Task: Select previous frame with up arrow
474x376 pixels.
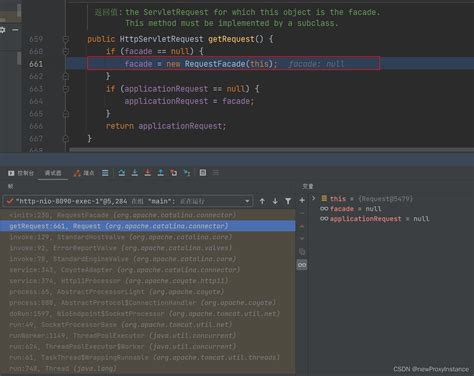Action: coord(262,201)
